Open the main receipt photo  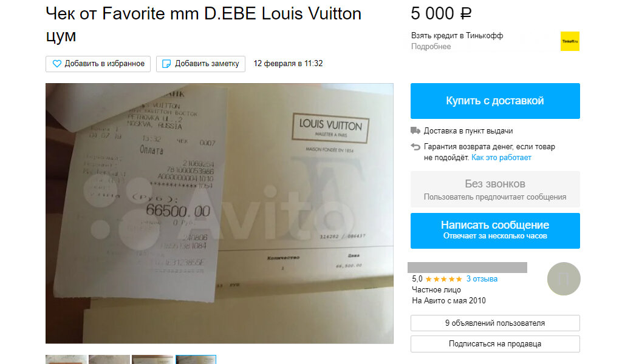point(219,214)
